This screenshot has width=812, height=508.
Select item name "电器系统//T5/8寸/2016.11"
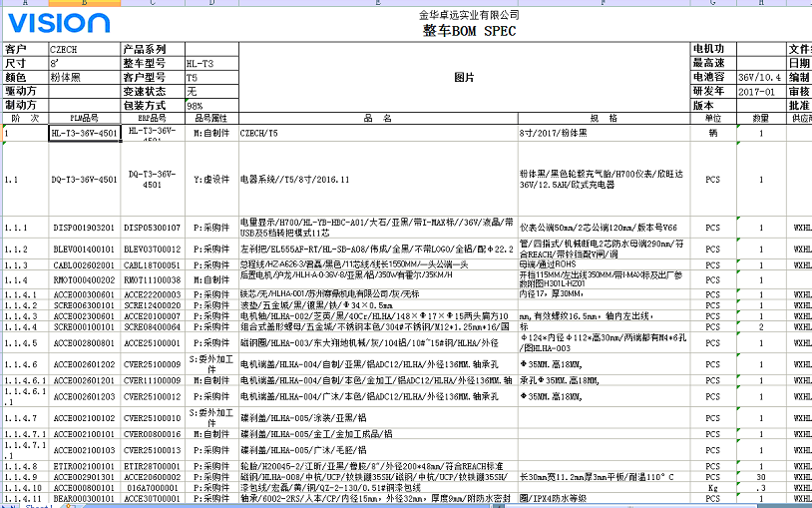(x=378, y=180)
